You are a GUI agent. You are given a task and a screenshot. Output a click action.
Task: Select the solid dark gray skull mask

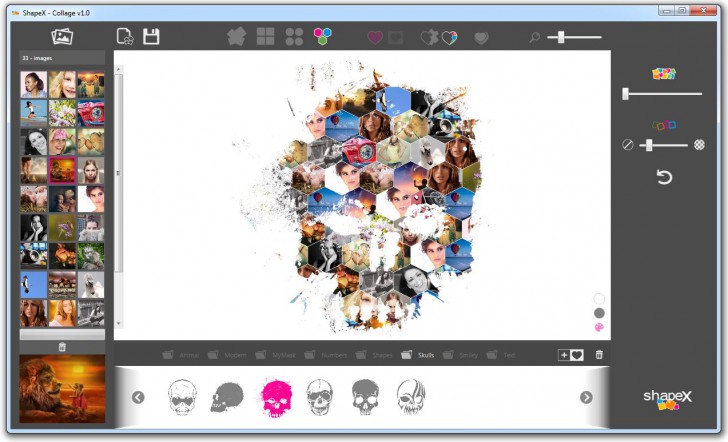(365, 397)
